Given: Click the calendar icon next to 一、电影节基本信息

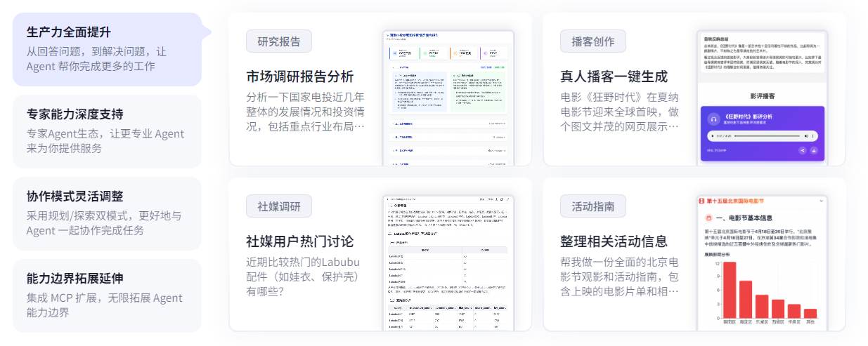Looking at the screenshot, I should tap(709, 218).
